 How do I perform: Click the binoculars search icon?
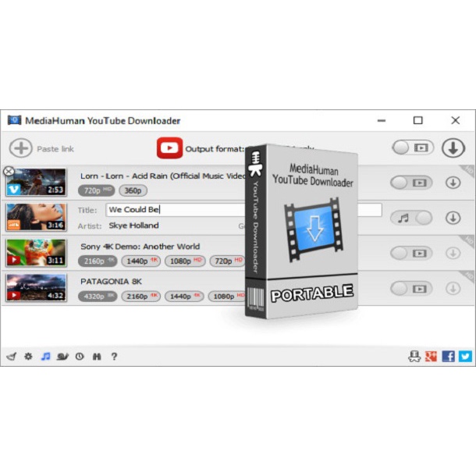(x=97, y=357)
